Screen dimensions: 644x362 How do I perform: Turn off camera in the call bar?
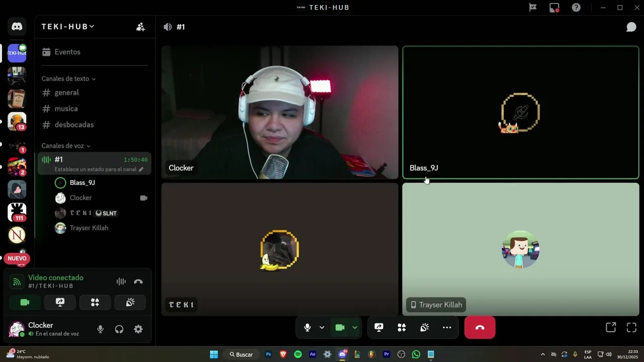[340, 327]
